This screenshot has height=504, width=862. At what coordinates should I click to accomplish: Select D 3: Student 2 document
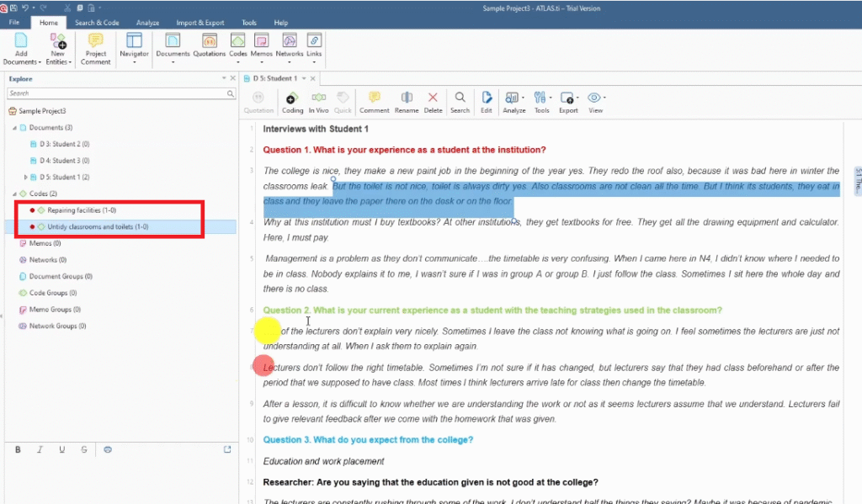click(64, 144)
